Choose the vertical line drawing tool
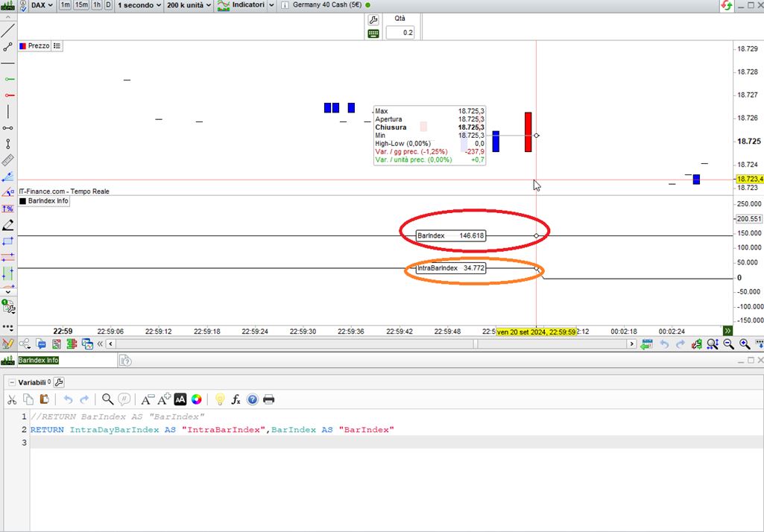Image resolution: width=764 pixels, height=532 pixels. pos(8,112)
